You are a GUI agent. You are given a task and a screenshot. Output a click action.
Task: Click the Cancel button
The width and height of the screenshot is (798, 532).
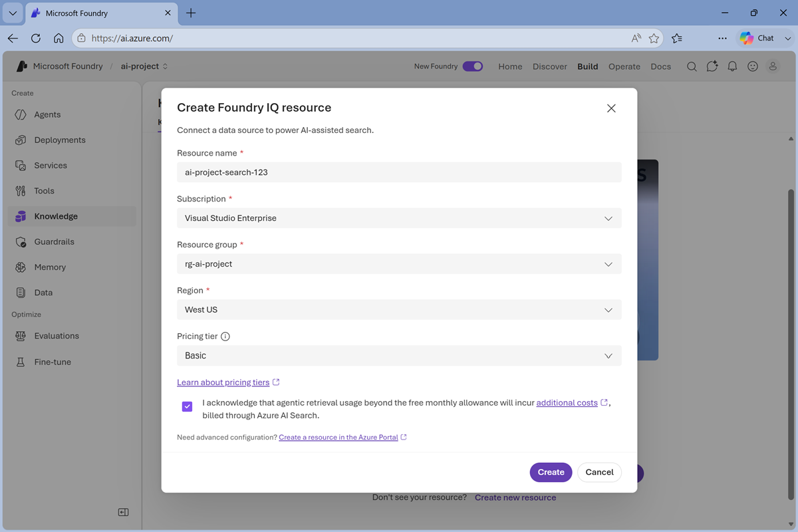pyautogui.click(x=599, y=472)
